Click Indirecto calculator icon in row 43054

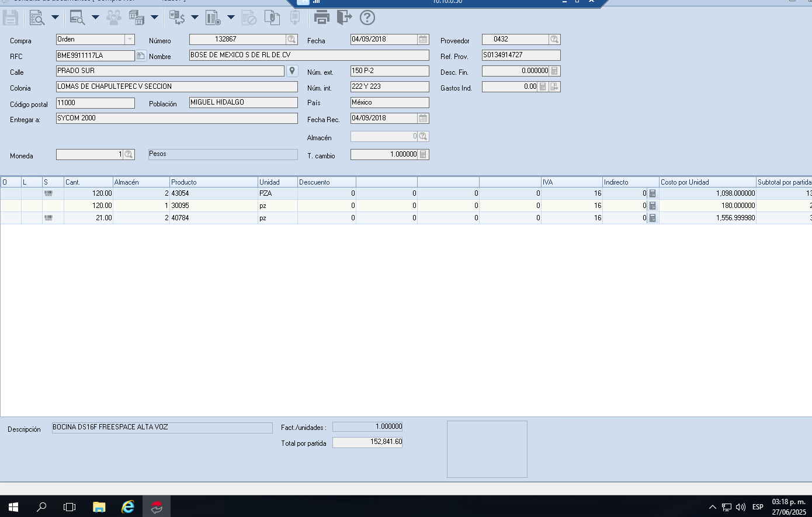(x=653, y=193)
